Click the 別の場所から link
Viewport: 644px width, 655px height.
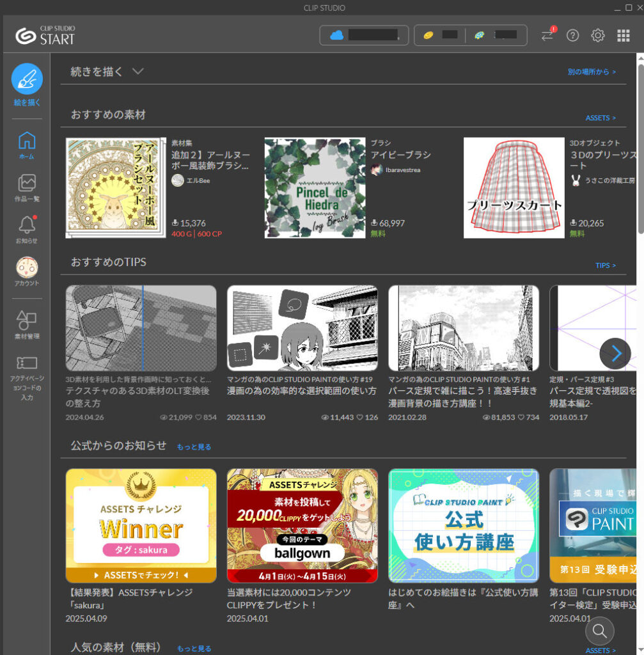point(592,72)
